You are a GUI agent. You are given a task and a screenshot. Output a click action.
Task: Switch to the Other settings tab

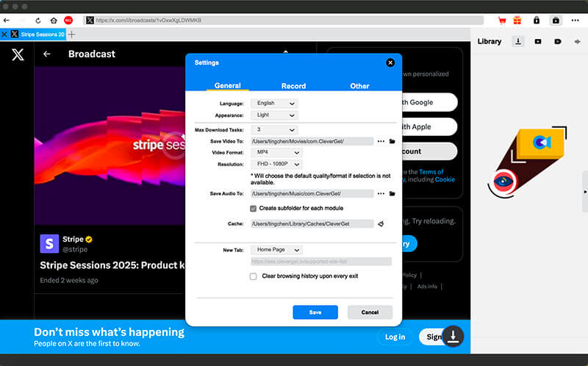pyautogui.click(x=359, y=86)
